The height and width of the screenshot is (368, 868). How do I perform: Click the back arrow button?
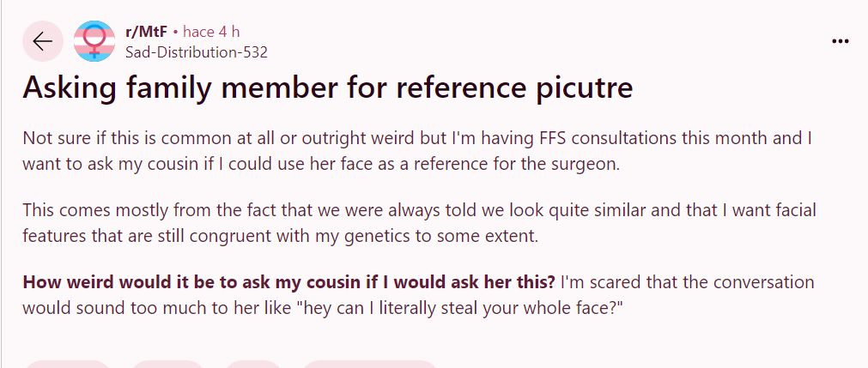[42, 41]
